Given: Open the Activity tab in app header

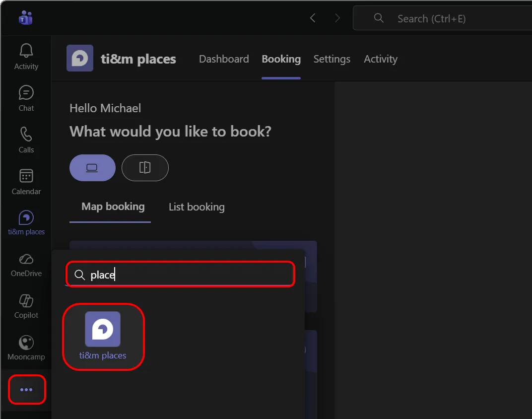Looking at the screenshot, I should [380, 59].
